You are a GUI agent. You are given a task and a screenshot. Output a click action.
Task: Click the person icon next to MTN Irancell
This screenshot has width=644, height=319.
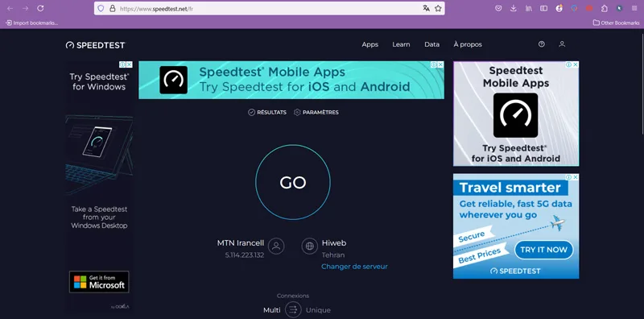coord(276,246)
